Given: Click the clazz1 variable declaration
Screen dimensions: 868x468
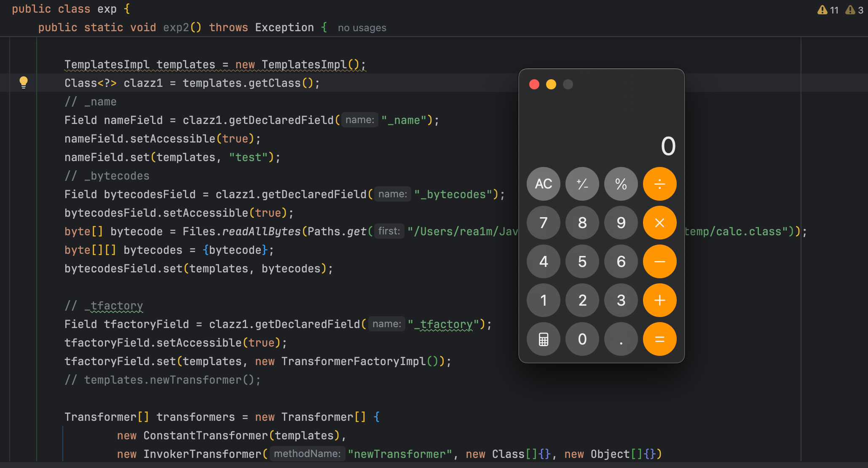Looking at the screenshot, I should pos(143,83).
